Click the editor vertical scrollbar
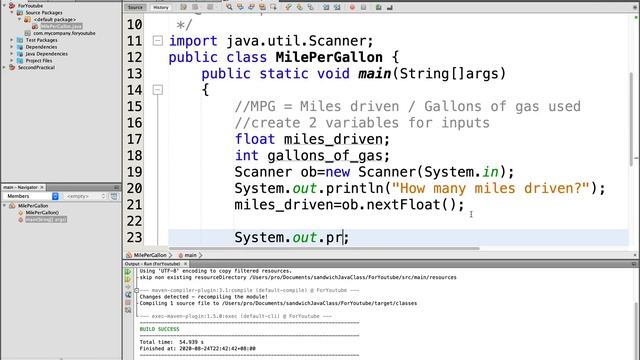The width and height of the screenshot is (640, 360). (631, 118)
